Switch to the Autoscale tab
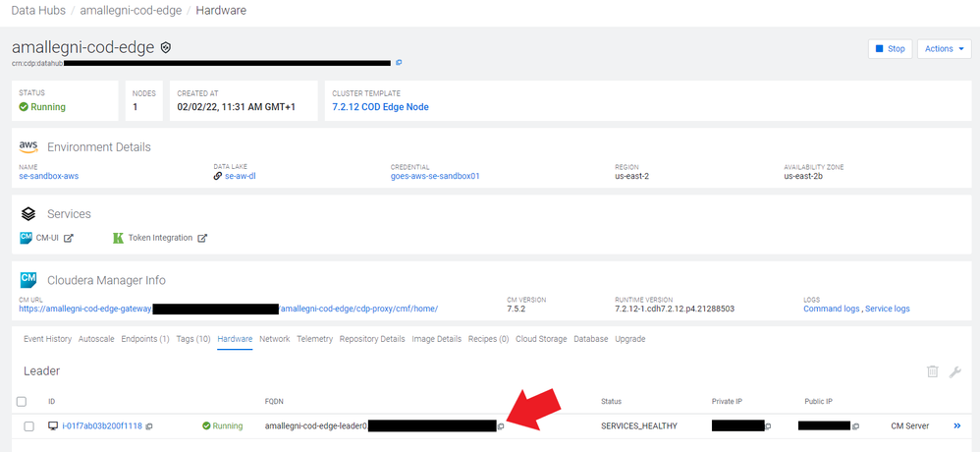Viewport: 980px width, 452px height. (x=96, y=339)
